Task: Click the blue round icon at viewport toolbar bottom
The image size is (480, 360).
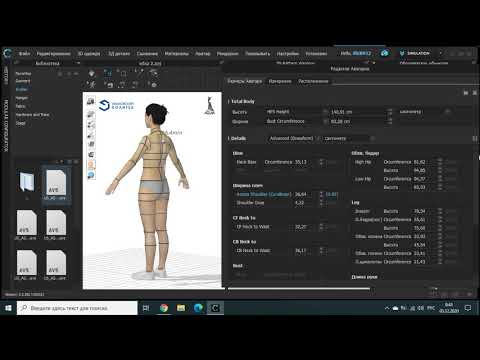Action: [x=91, y=175]
